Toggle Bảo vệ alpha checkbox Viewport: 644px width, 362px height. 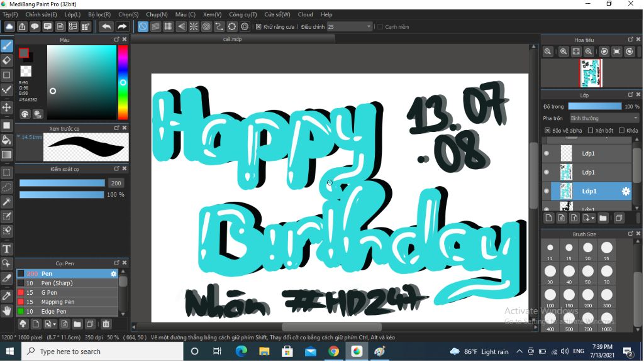pos(548,131)
